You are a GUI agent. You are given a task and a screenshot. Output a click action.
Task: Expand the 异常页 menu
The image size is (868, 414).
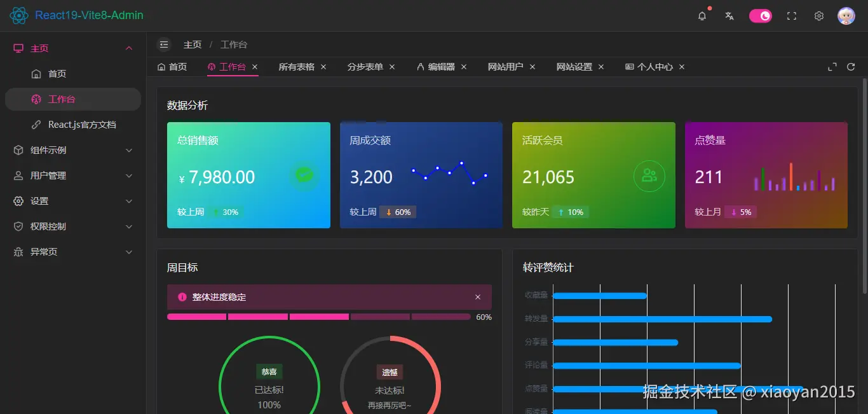73,252
